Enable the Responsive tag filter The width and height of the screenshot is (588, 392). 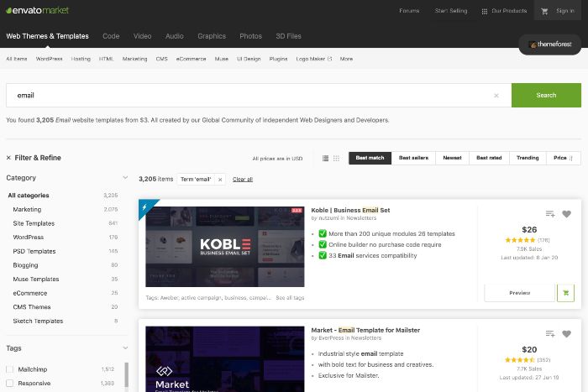(x=10, y=383)
